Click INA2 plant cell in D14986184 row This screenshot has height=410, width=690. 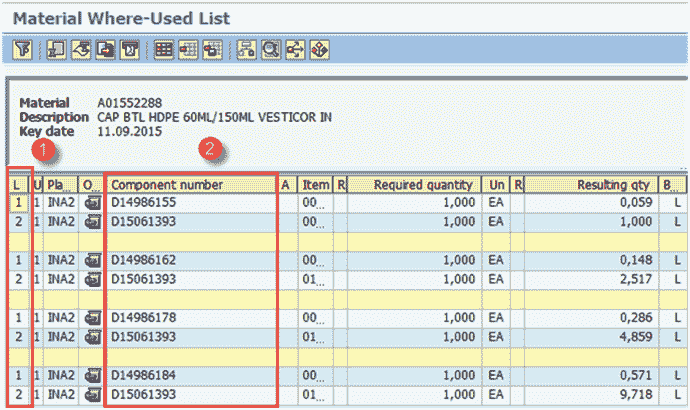tap(60, 376)
